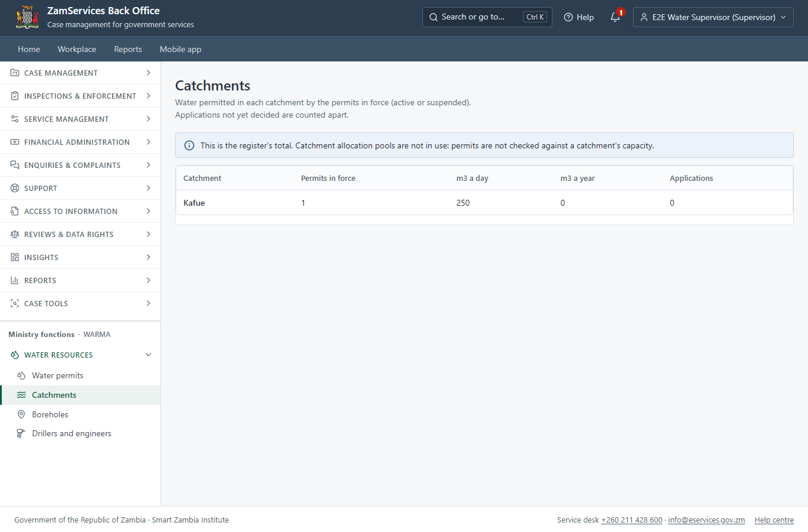The width and height of the screenshot is (808, 532).
Task: Click the Boreholes map pin icon
Action: click(x=21, y=414)
